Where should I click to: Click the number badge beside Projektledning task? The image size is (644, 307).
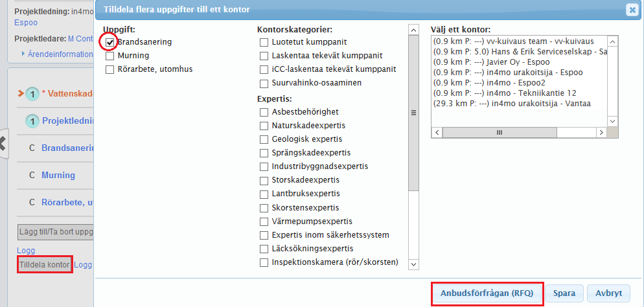click(x=32, y=121)
